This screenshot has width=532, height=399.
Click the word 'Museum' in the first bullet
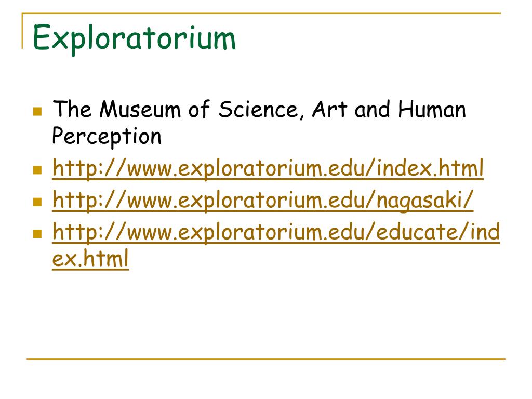[140, 109]
